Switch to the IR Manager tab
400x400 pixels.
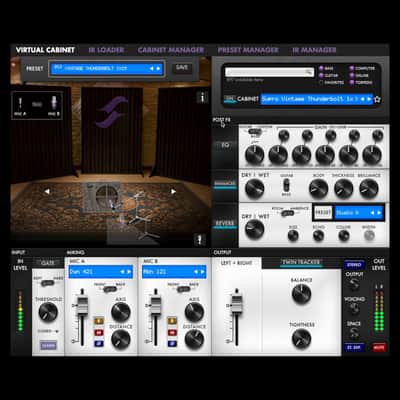(314, 50)
